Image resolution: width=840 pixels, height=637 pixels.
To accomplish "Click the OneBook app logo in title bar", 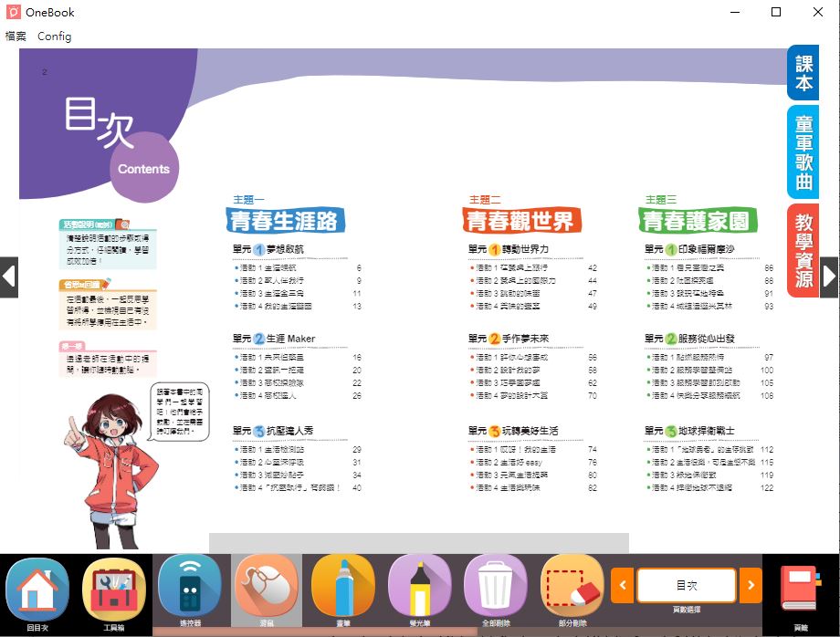I will (x=14, y=12).
